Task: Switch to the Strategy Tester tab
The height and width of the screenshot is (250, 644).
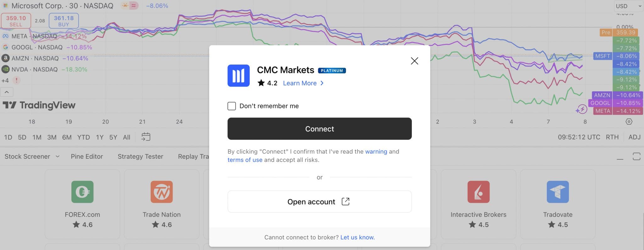Action: [140, 156]
